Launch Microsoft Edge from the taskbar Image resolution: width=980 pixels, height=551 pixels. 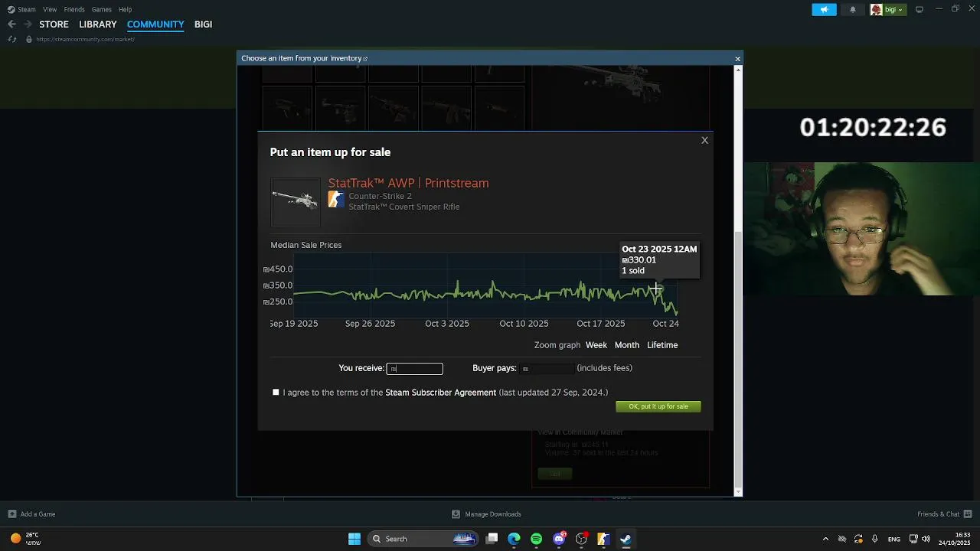[514, 539]
